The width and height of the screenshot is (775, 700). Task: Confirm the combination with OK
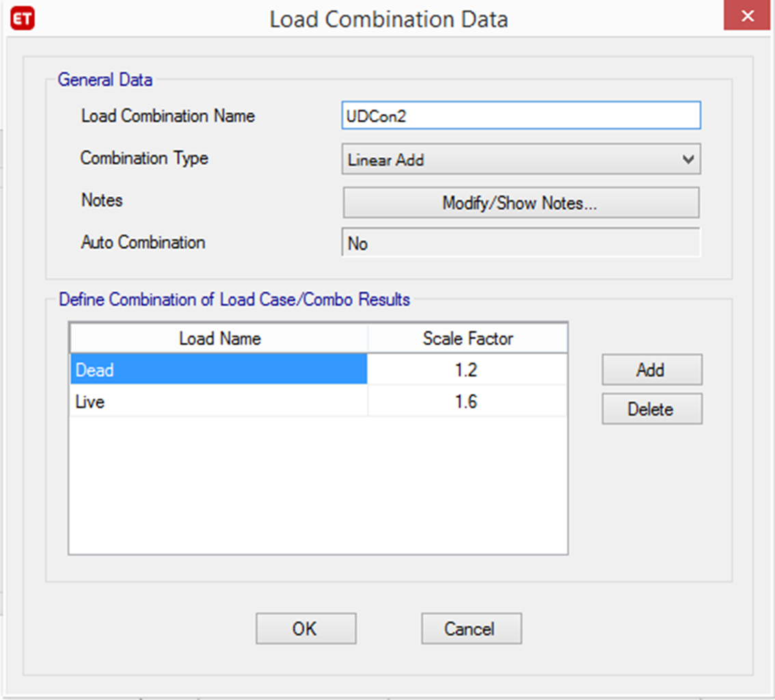pyautogui.click(x=305, y=628)
